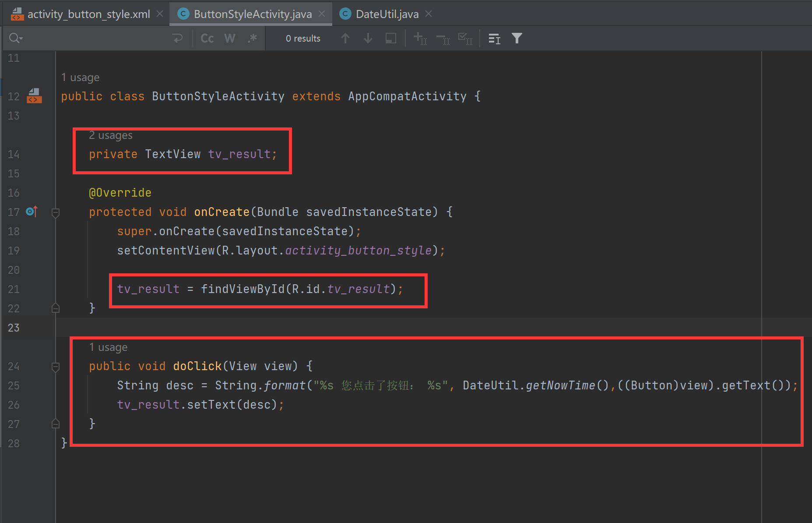This screenshot has height=523, width=812.
Task: Go to previous search occurrence
Action: pos(345,39)
